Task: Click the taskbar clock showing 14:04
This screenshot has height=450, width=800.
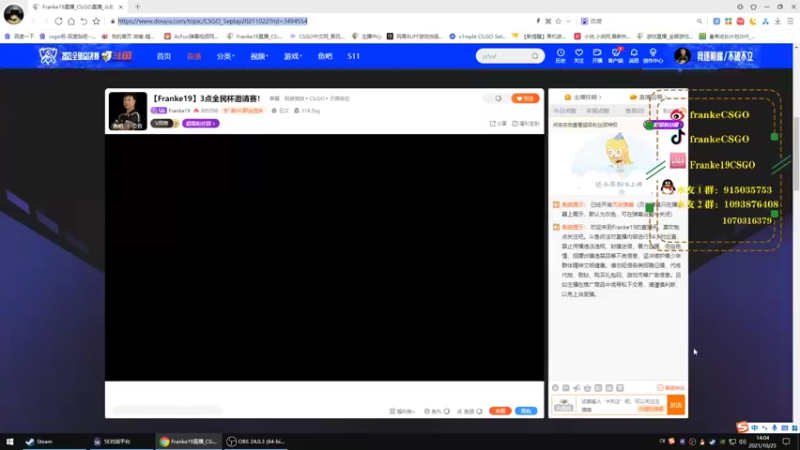Action: click(762, 441)
